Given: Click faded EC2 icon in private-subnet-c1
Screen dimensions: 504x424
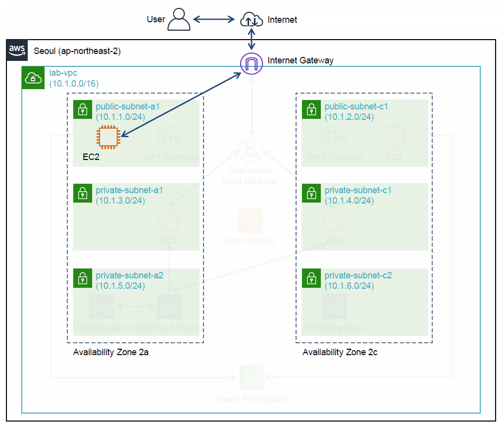Looking at the screenshot, I should pyautogui.click(x=335, y=221).
